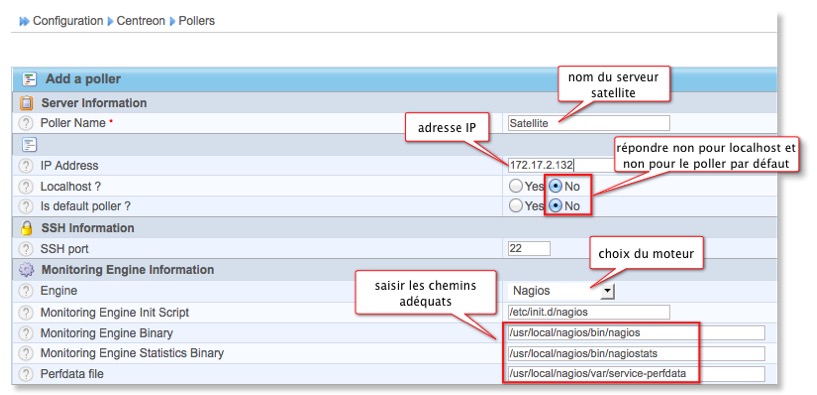
Task: Click the document icon above IP Address
Action: pos(30,144)
